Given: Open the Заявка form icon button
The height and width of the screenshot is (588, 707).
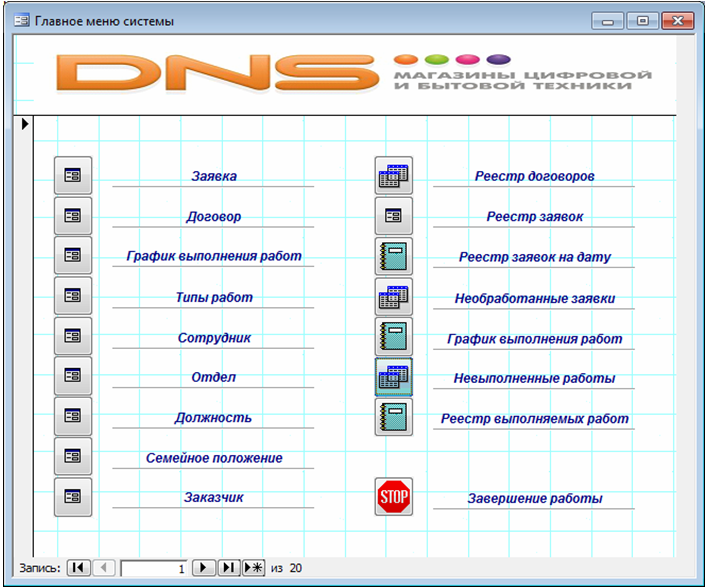Looking at the screenshot, I should (72, 176).
